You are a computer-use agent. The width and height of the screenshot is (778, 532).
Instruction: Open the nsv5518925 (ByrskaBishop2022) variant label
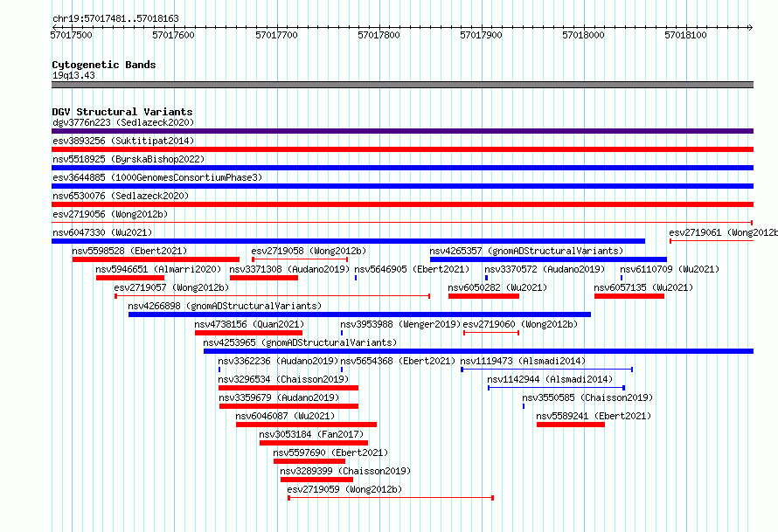click(x=129, y=159)
